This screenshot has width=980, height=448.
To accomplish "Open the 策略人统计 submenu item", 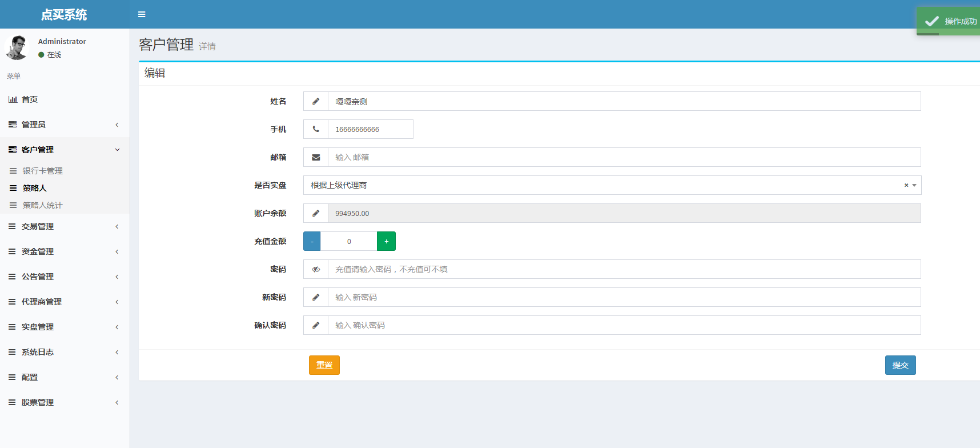I will tap(43, 205).
